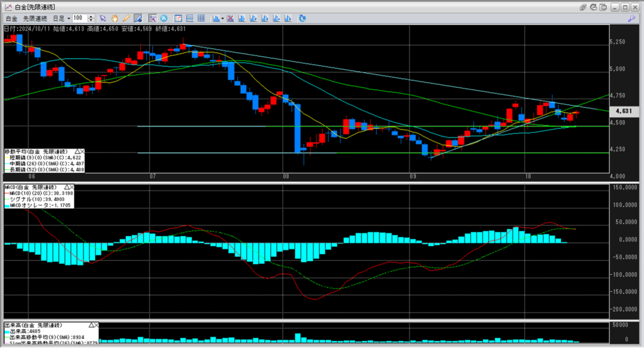Open the blue wrench settings icon
644x348 pixels.
pyautogui.click(x=631, y=18)
